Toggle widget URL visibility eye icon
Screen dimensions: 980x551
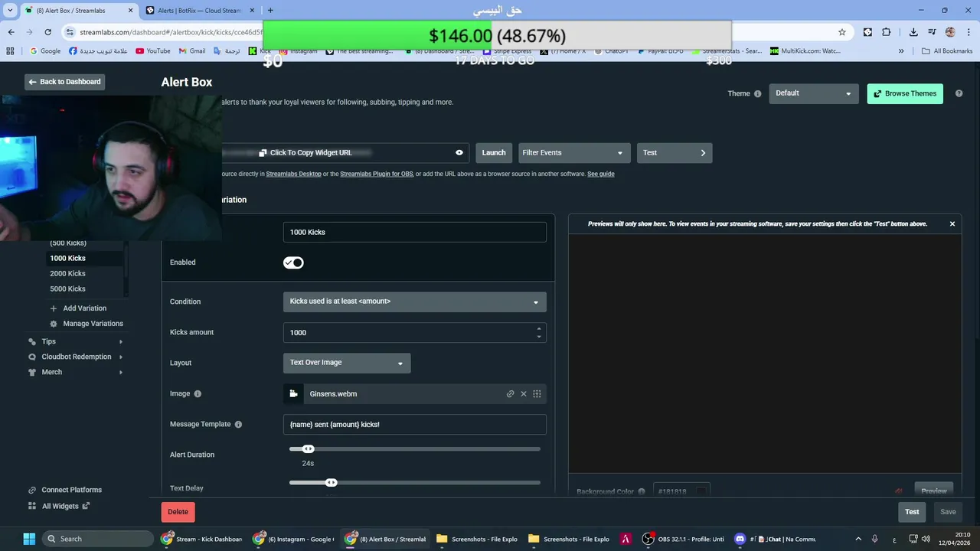pos(459,153)
